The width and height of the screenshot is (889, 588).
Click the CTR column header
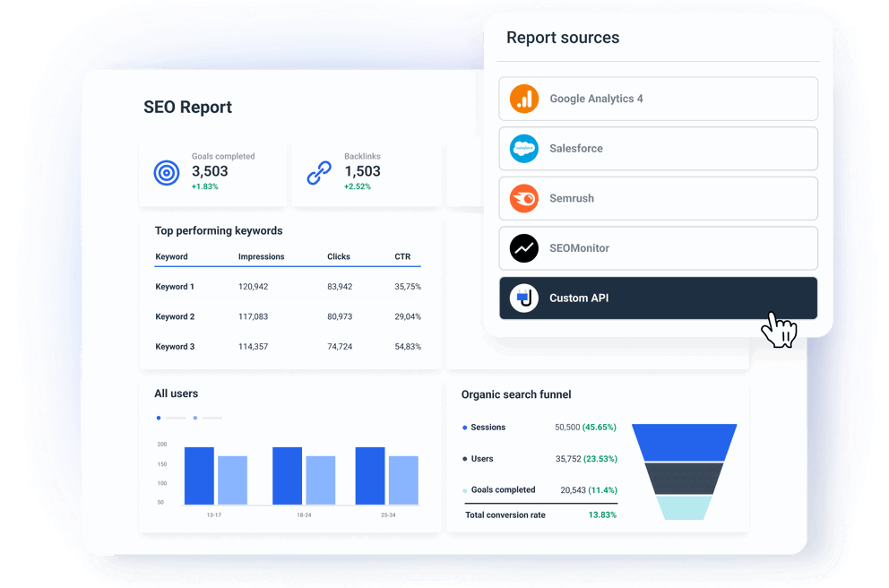402,257
